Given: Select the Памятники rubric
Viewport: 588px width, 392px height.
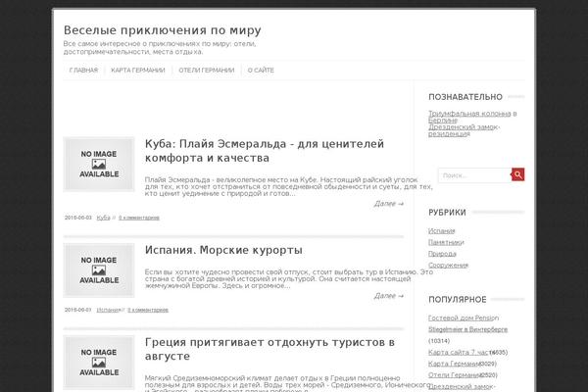Looking at the screenshot, I should coord(446,242).
